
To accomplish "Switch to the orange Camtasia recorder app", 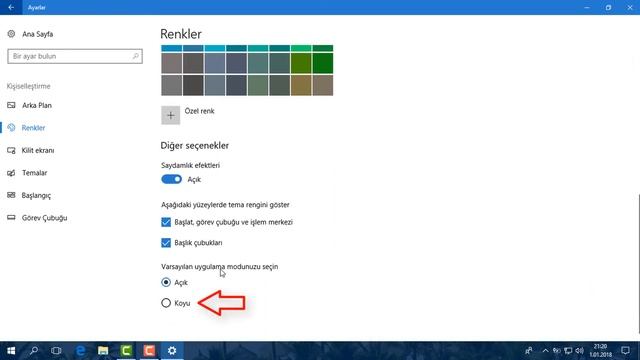I will (x=149, y=351).
